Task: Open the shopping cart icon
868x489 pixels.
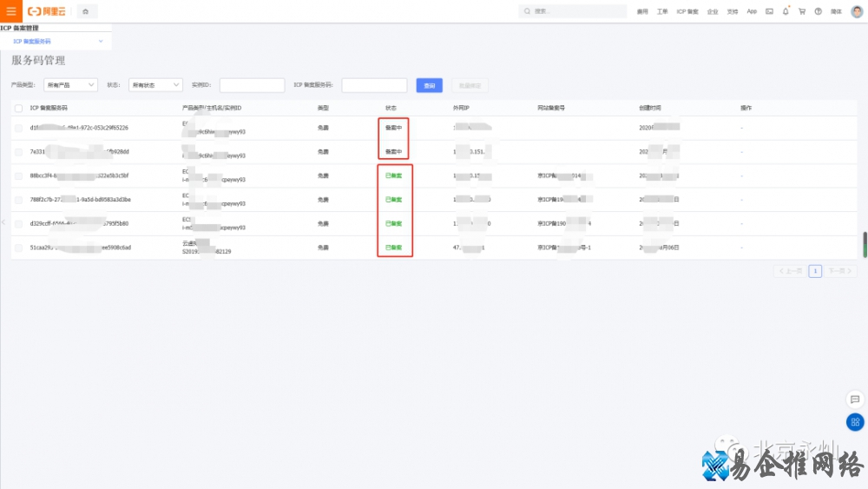Action: click(x=802, y=11)
